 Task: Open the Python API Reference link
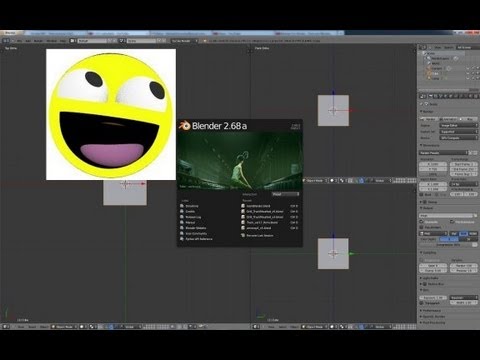point(199,239)
